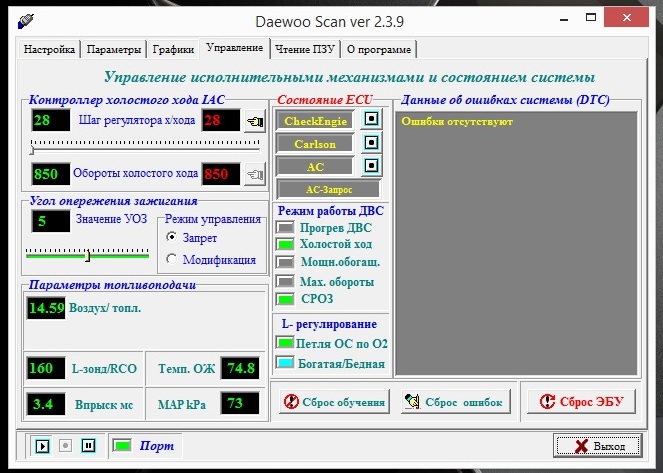Click the record dot button in the bottom bar
The width and height of the screenshot is (663, 473).
pos(65,445)
